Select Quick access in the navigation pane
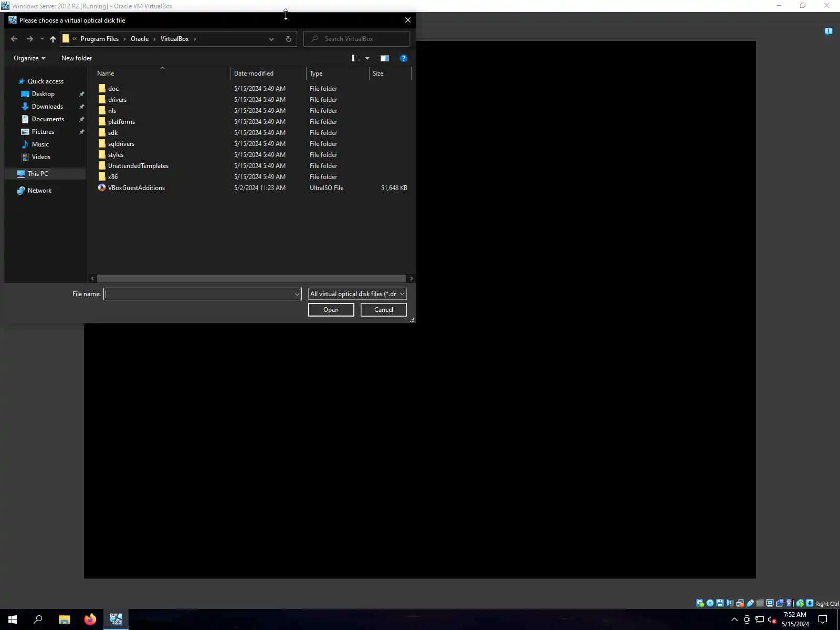Screen dimensions: 840x630 pos(46,81)
